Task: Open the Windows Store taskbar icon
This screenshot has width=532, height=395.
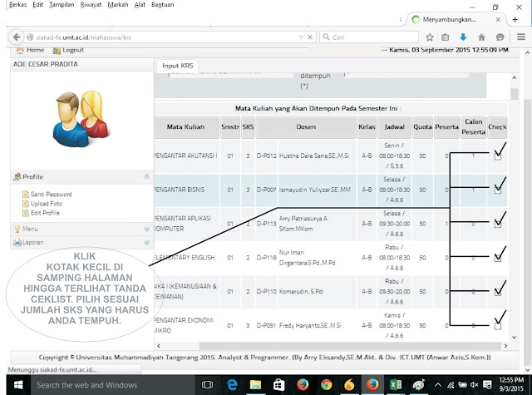Action: (x=279, y=385)
